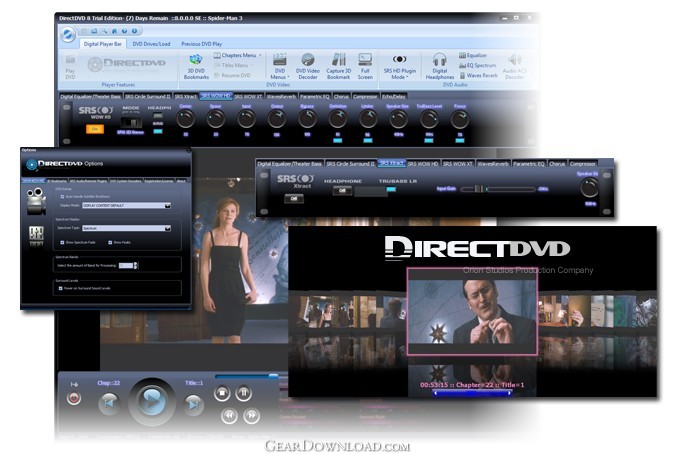Open About tab in Options dialog
Viewport: 675px width, 454px height.
click(181, 181)
